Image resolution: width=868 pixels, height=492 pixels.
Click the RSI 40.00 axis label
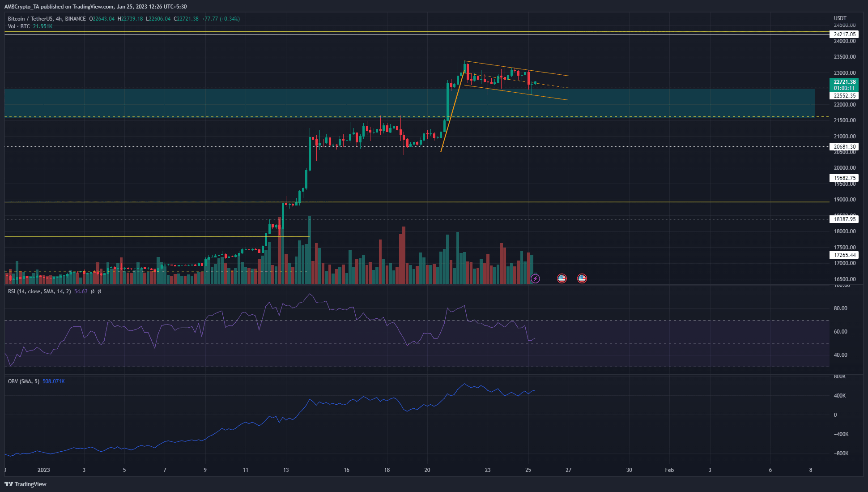click(x=840, y=355)
